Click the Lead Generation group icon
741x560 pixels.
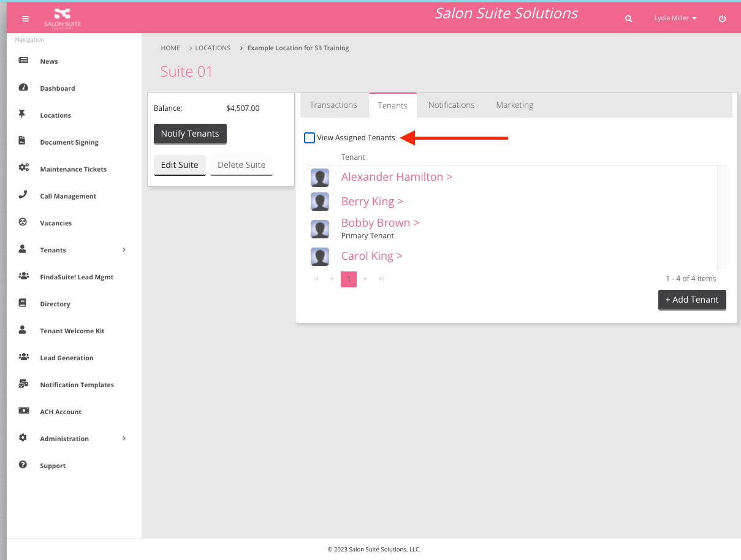(23, 357)
